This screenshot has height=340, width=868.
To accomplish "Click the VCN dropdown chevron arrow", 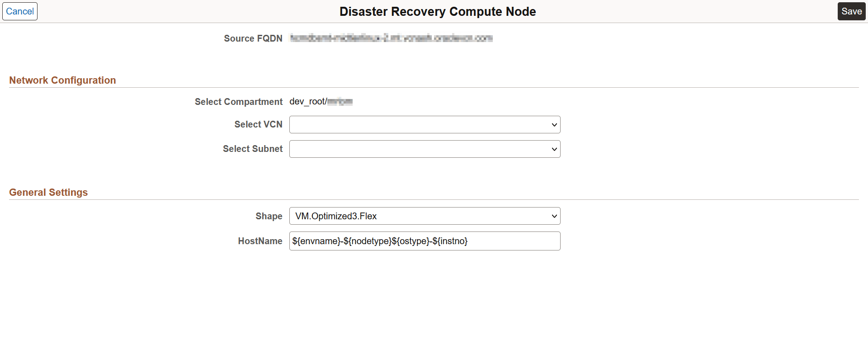I will click(554, 124).
